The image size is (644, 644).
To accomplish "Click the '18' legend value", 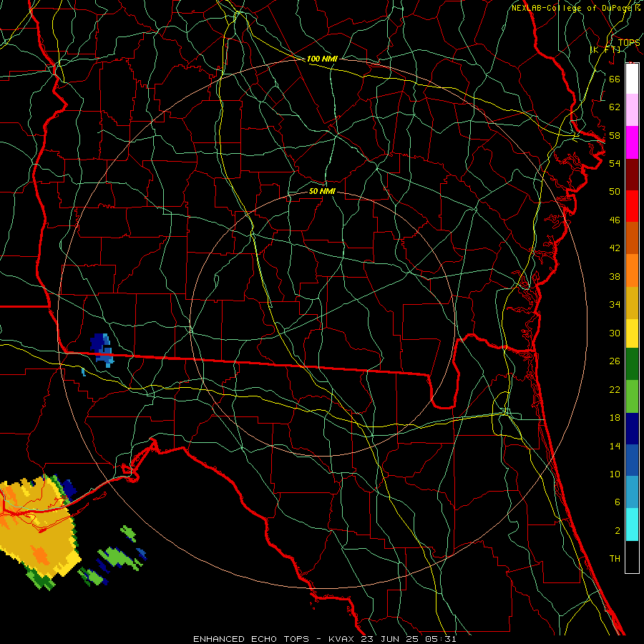I will point(615,418).
